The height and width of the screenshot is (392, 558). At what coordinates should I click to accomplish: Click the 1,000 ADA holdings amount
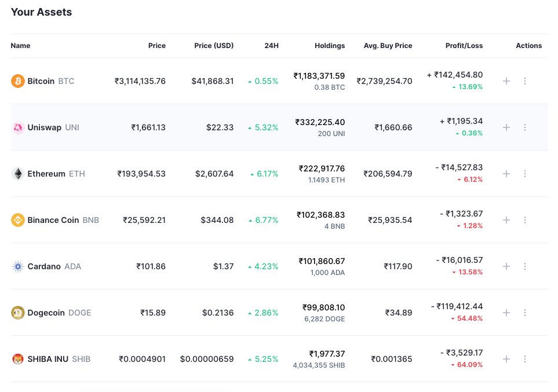coord(327,273)
